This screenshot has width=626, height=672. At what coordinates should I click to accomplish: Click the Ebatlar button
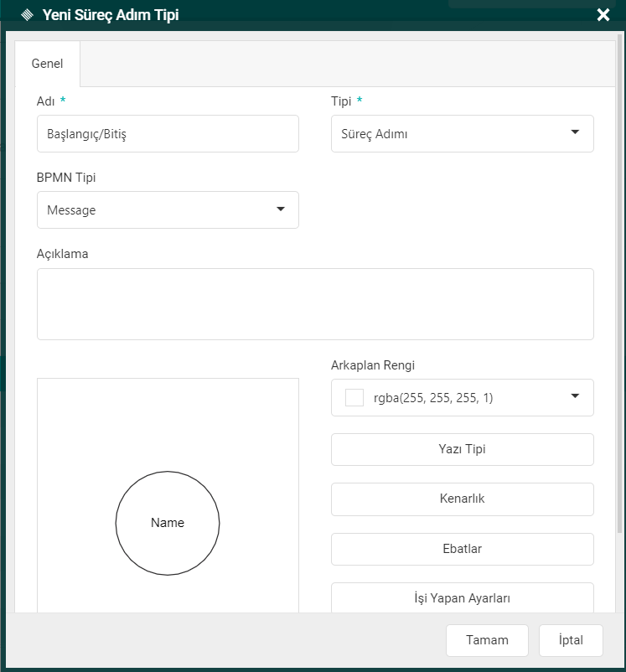463,549
